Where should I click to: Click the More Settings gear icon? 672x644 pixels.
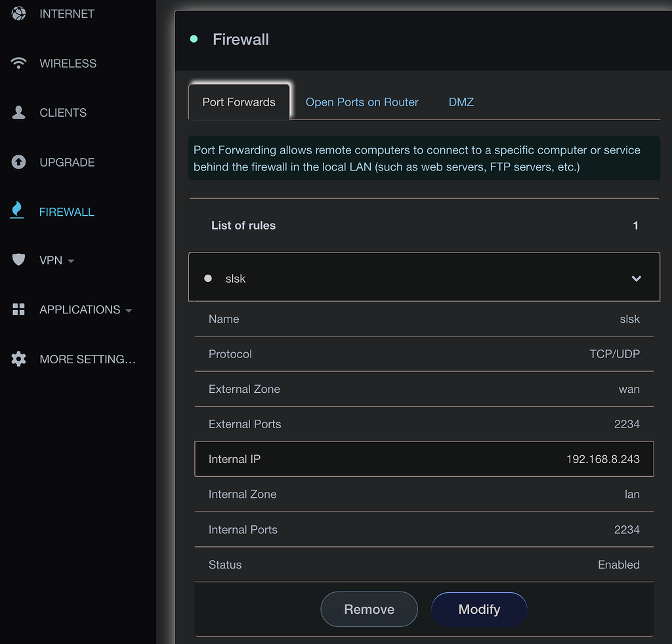click(18, 359)
